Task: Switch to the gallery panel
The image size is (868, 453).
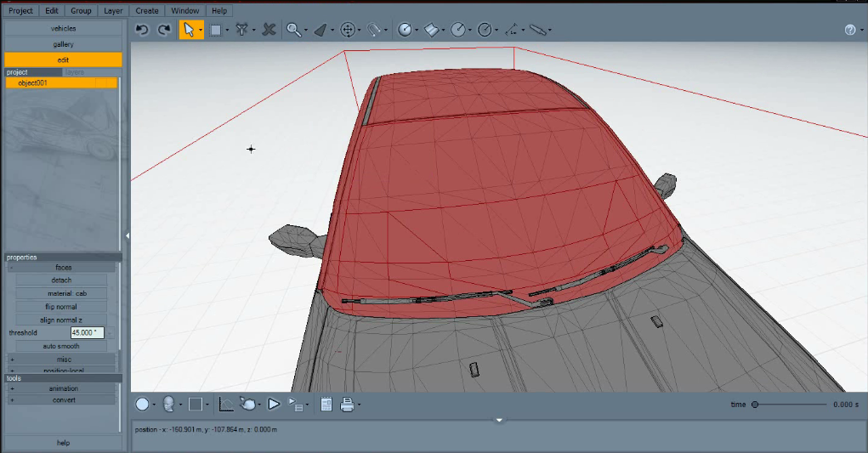Action: (x=63, y=44)
